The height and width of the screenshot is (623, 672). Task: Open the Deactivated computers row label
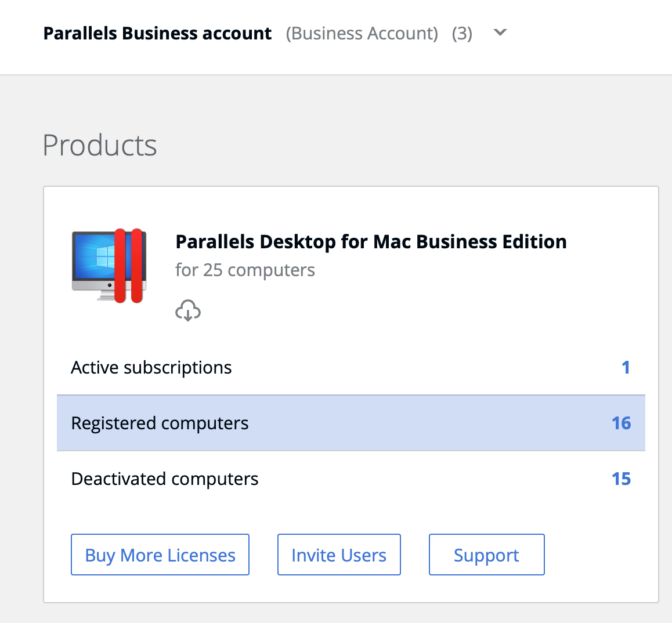click(165, 479)
